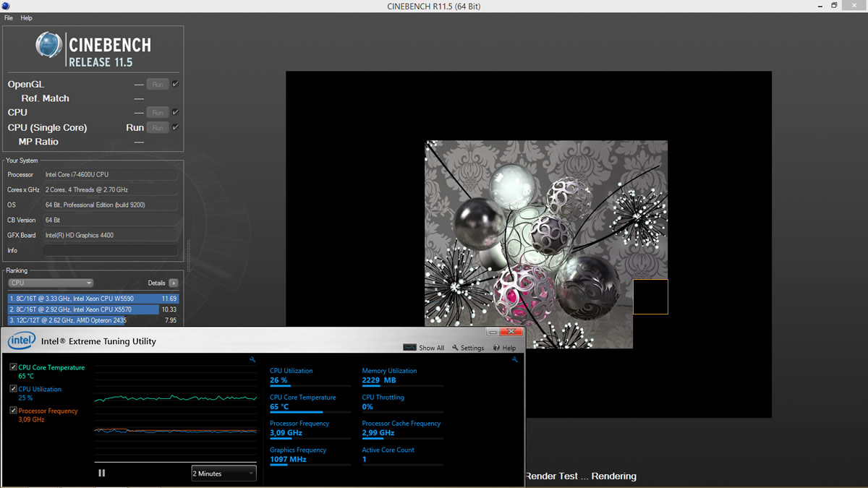
Task: Minimize the Intel Extreme Tuning Utility window
Action: click(493, 331)
